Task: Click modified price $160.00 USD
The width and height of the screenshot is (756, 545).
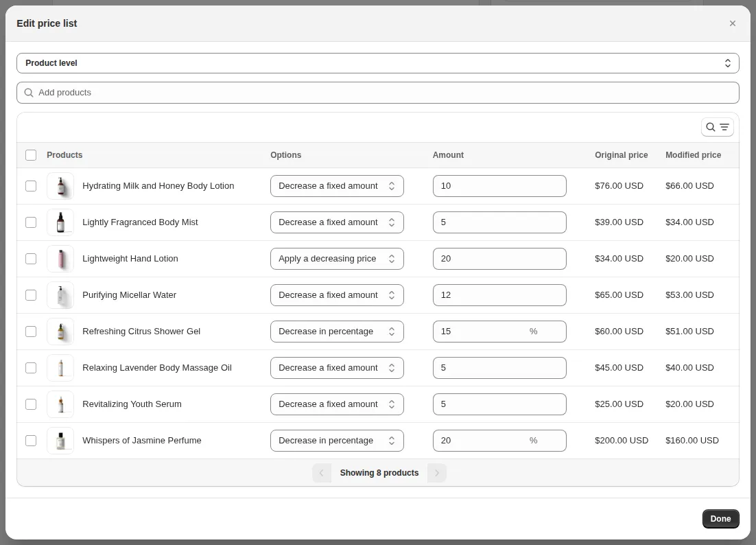Action: click(692, 441)
